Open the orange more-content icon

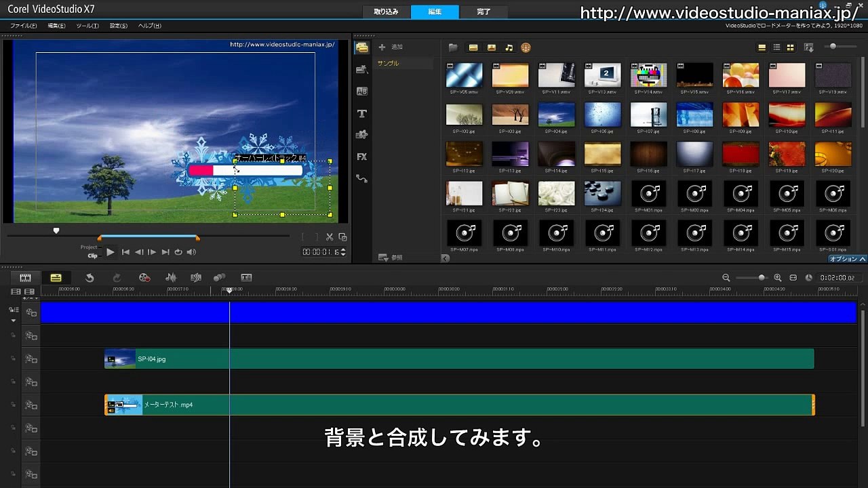tap(526, 47)
